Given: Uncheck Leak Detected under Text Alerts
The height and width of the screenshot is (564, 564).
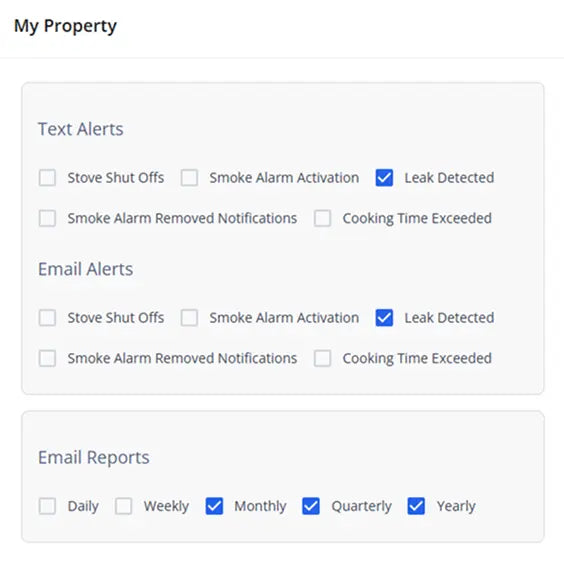Looking at the screenshot, I should (384, 178).
